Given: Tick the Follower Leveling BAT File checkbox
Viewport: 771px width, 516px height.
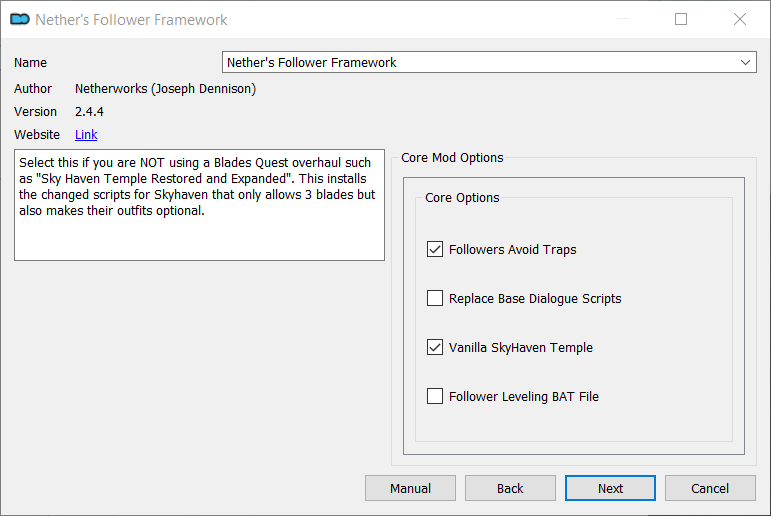Looking at the screenshot, I should tap(435, 396).
